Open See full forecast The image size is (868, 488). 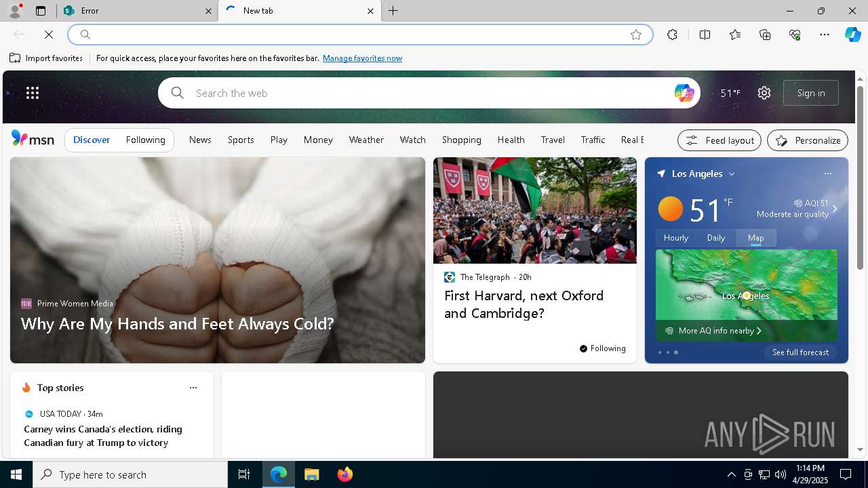(x=800, y=352)
